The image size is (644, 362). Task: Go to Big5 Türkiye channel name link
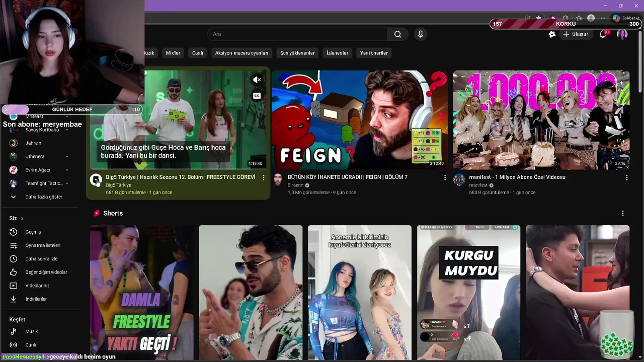click(119, 185)
